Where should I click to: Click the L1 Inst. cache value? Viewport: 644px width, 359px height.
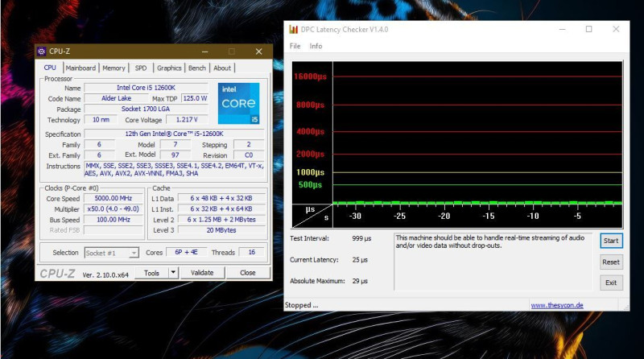(x=221, y=208)
